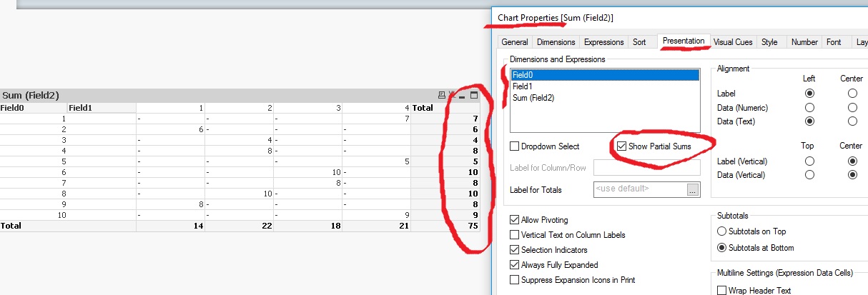The image size is (868, 295).
Task: Open the Visual Cues tab
Action: coord(733,42)
